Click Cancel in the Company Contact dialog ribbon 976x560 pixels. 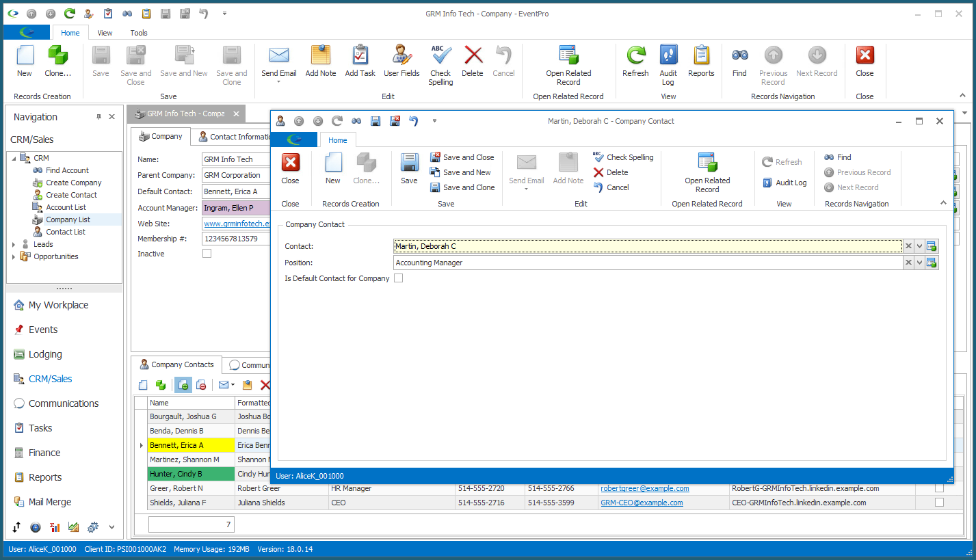pyautogui.click(x=611, y=187)
